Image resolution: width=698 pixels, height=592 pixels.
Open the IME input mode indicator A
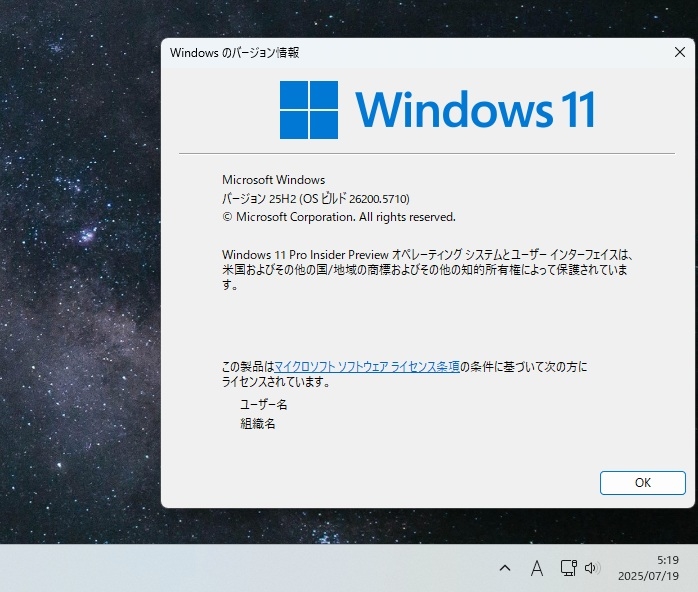[x=537, y=568]
